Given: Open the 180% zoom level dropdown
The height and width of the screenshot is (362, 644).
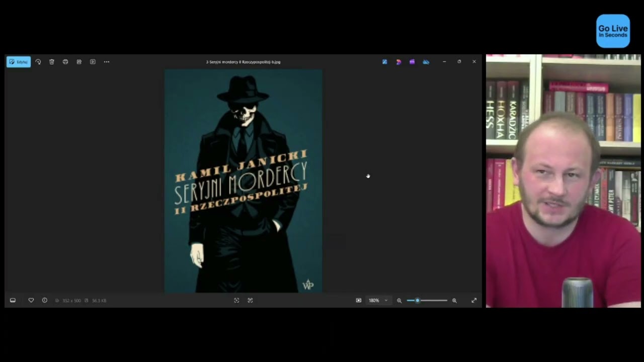Looking at the screenshot, I should pyautogui.click(x=378, y=300).
